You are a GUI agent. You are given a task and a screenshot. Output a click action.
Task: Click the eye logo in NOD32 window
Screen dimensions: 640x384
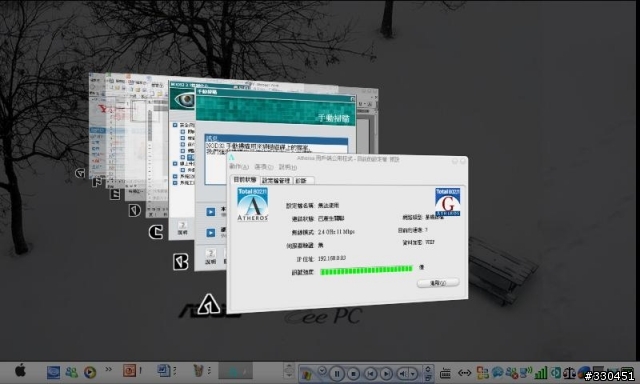[x=183, y=99]
